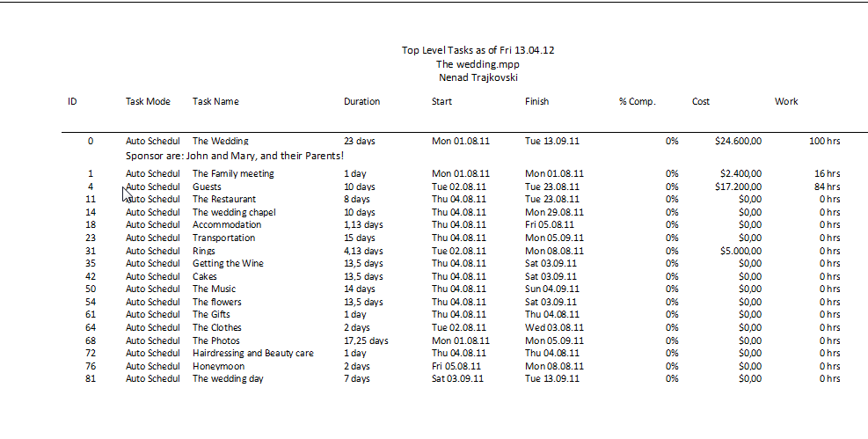Image resolution: width=868 pixels, height=439 pixels.
Task: Click the 'Honeymoon' task name
Action: point(218,366)
